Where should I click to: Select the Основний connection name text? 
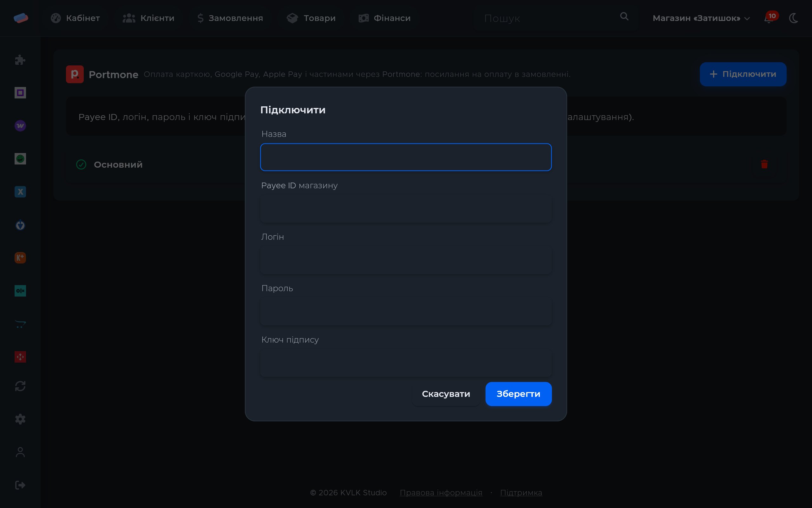click(118, 165)
